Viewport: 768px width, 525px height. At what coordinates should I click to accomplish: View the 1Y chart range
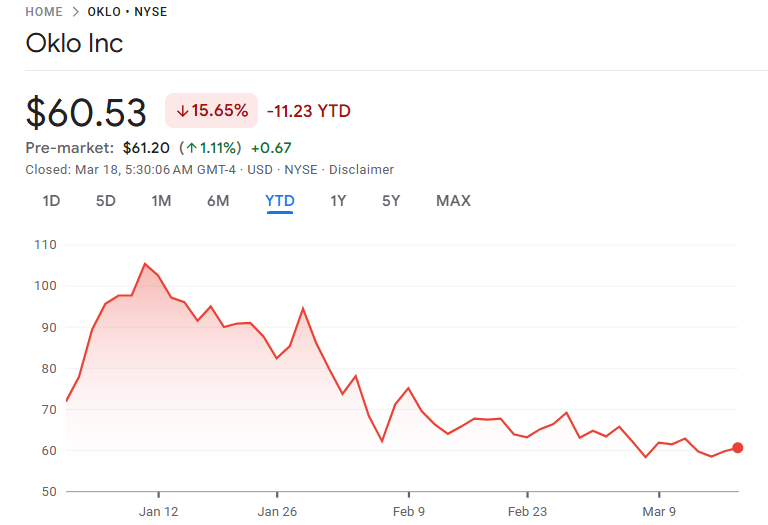[x=338, y=201]
